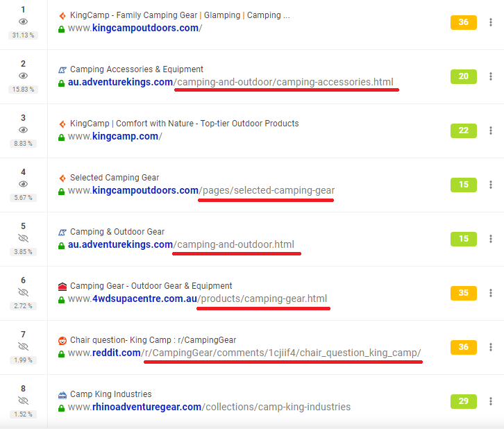Open the www.kingcampoutdoors.com/ homepage link
Screen dimensions: 504x429
pyautogui.click(x=135, y=28)
